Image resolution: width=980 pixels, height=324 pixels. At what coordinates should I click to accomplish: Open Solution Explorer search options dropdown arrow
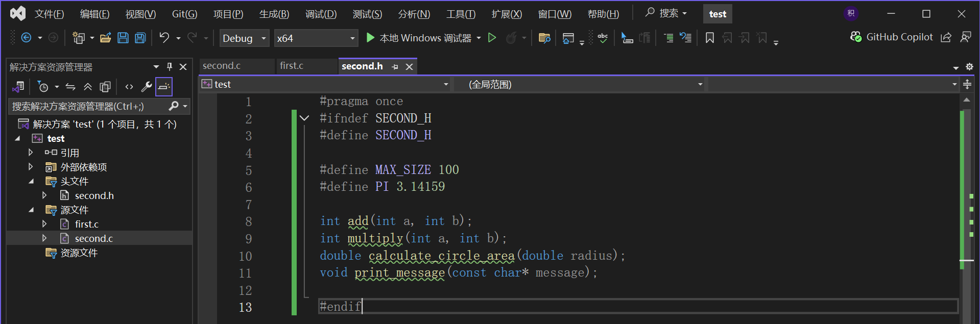(x=185, y=106)
